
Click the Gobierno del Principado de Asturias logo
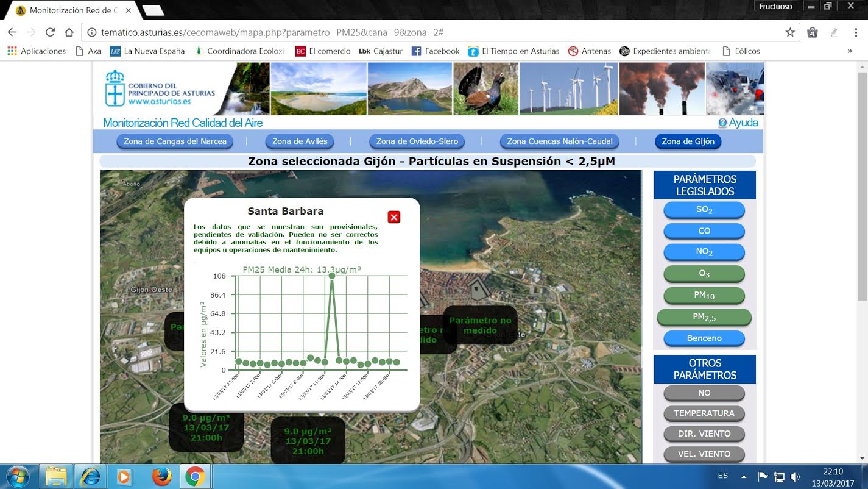(x=160, y=89)
